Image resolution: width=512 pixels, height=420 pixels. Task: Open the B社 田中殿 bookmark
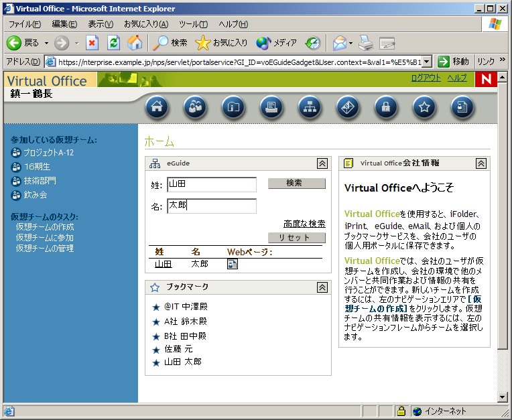pos(185,336)
